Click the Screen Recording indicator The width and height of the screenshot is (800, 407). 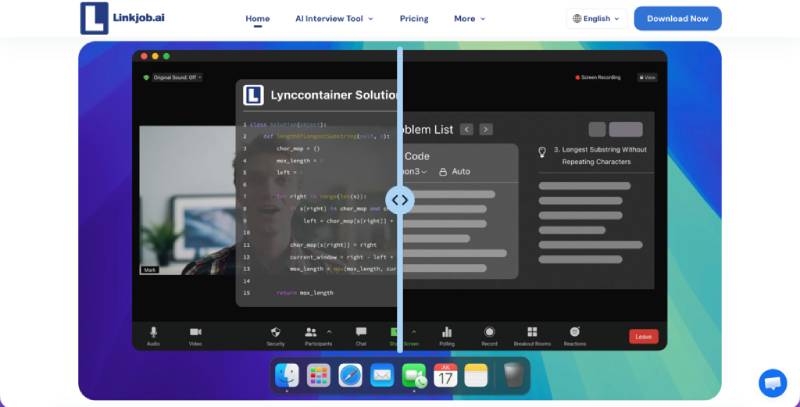pyautogui.click(x=598, y=78)
